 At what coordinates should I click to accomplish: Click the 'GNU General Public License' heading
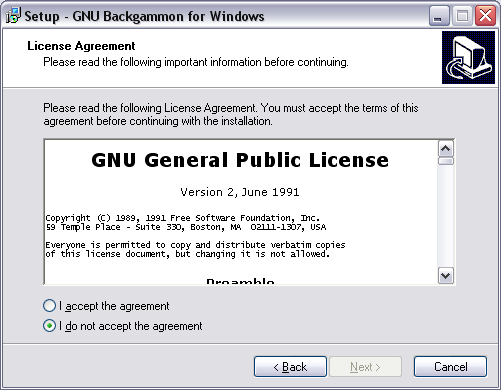click(x=240, y=160)
